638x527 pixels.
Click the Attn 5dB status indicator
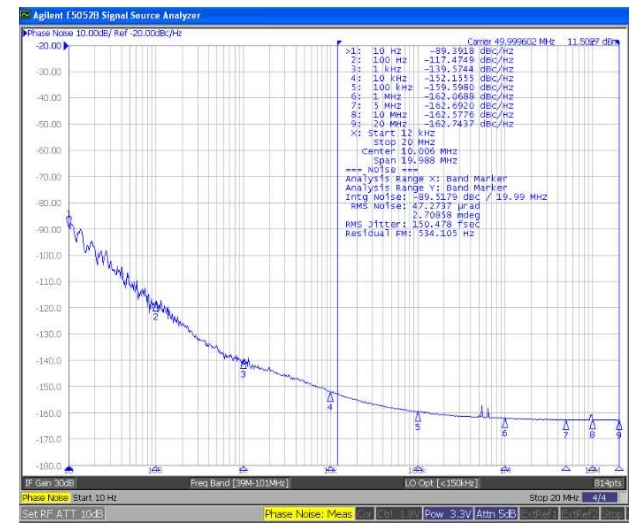[496, 514]
